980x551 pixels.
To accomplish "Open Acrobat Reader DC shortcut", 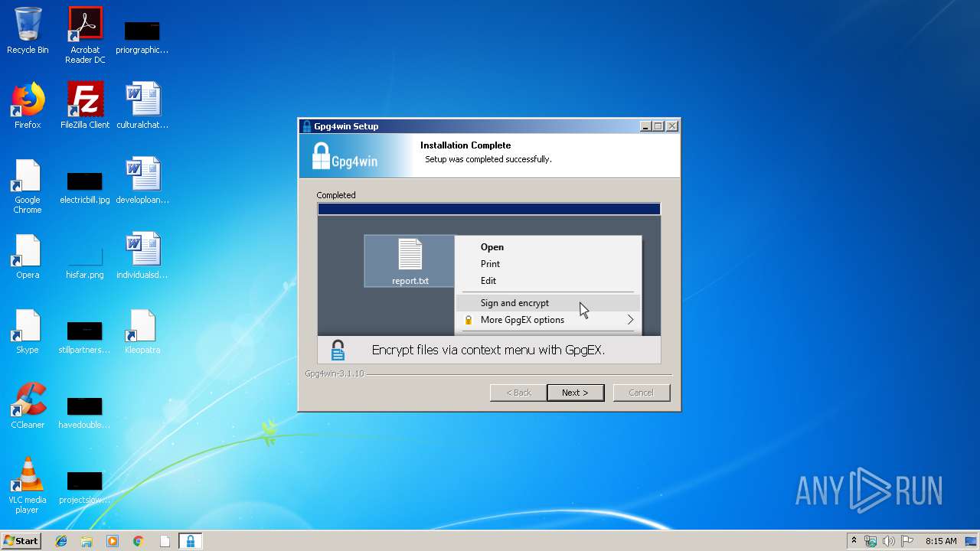I will tap(85, 35).
